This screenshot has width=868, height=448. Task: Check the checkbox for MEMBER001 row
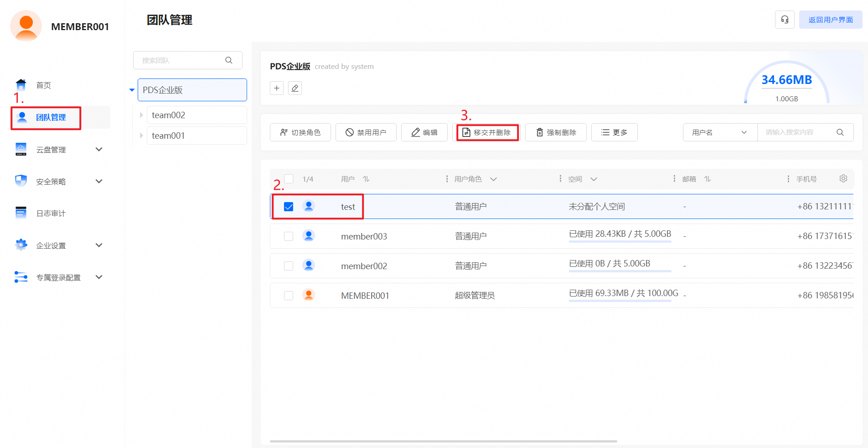point(289,296)
